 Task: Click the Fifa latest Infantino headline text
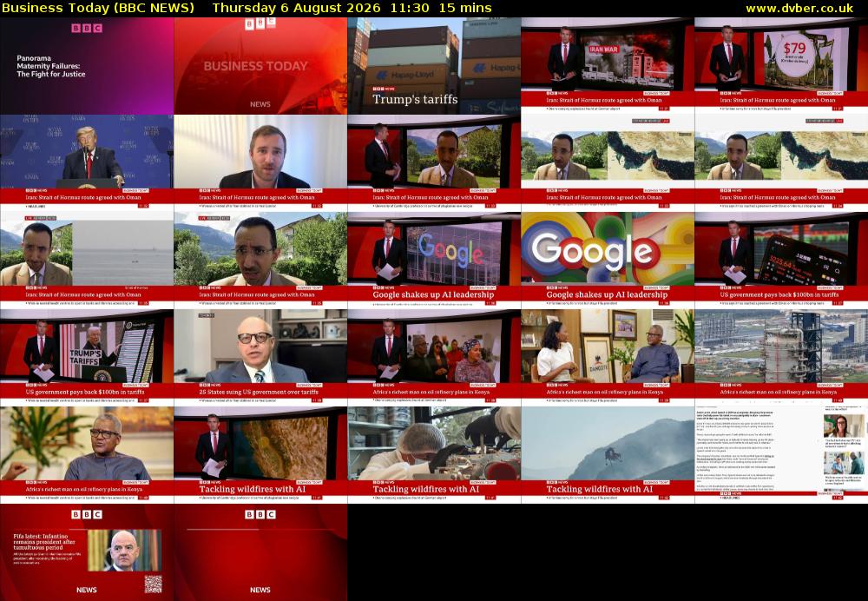pyautogui.click(x=44, y=542)
